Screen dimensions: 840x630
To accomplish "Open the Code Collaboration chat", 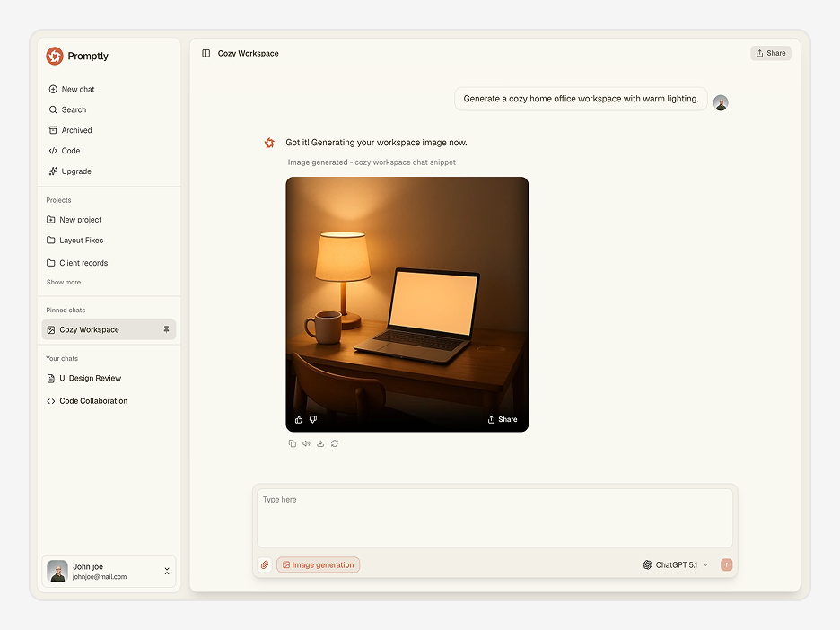I will pos(87,401).
